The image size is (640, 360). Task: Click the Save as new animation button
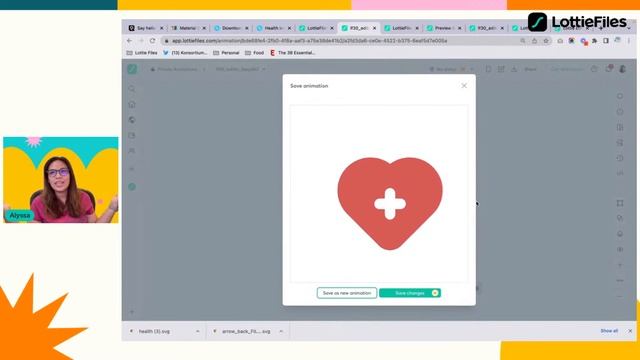(x=347, y=293)
